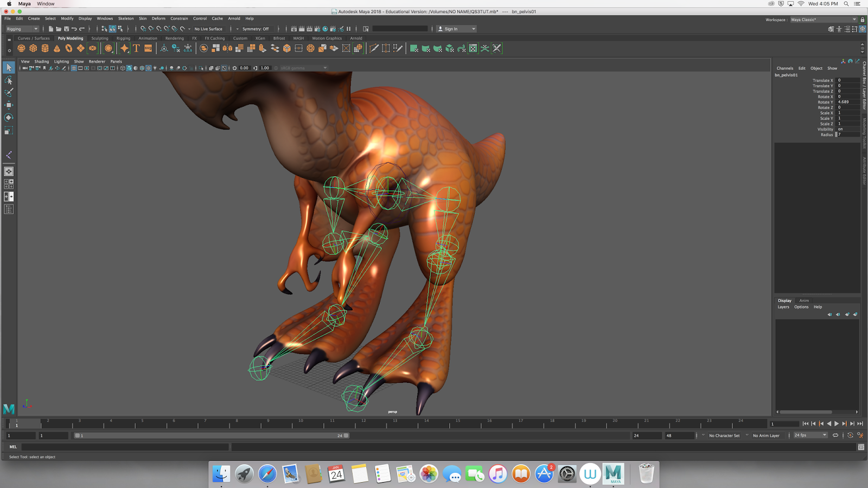Toggle Symmetry off setting in the toolbar
868x488 pixels.
257,28
